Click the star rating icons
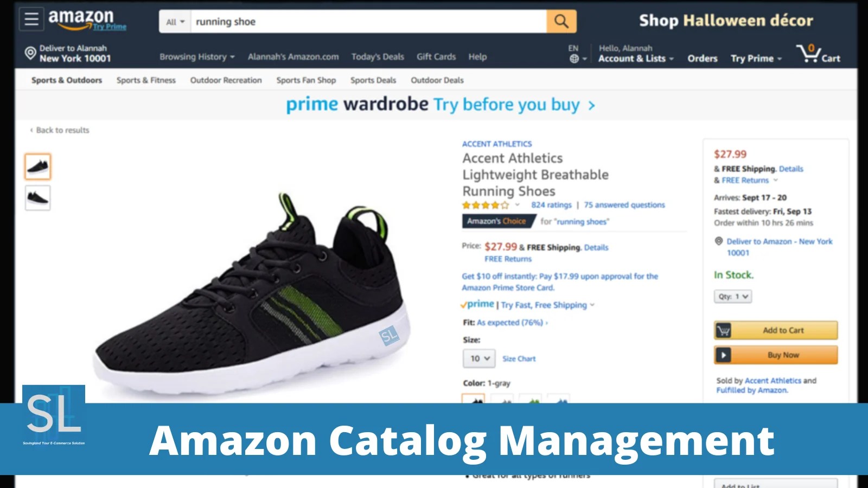This screenshot has height=488, width=868. coord(486,205)
